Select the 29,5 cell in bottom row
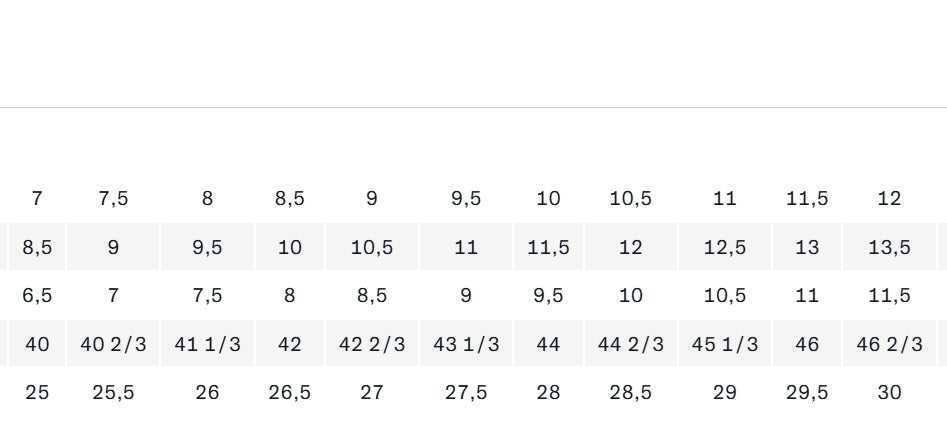The height and width of the screenshot is (446, 947). tap(807, 393)
